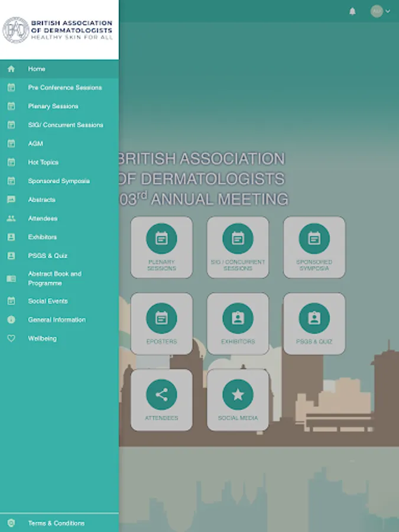The height and width of the screenshot is (532, 399).
Task: Click calendar icon beside SIG/ Concurrent Sessions
Action: 11,125
